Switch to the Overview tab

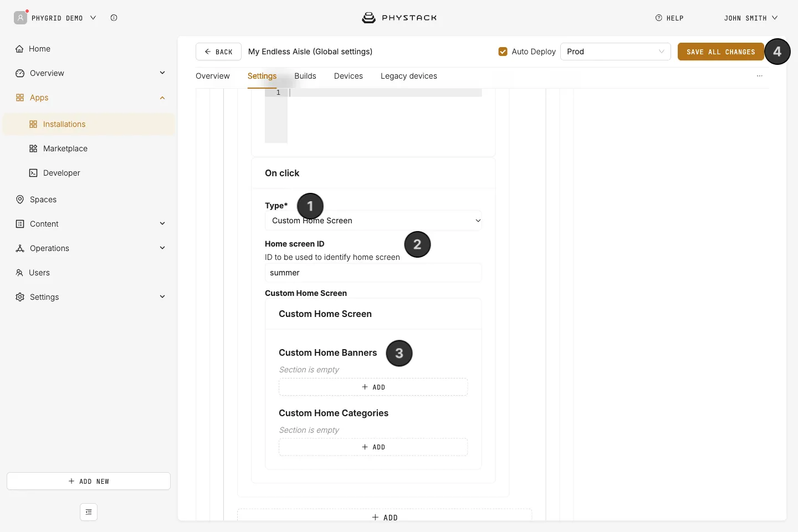(213, 76)
